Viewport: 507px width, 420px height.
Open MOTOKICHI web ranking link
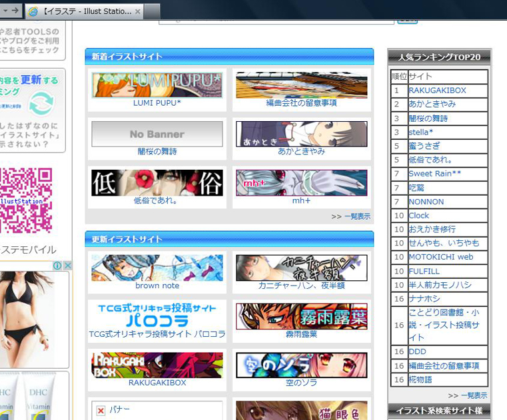(x=441, y=257)
